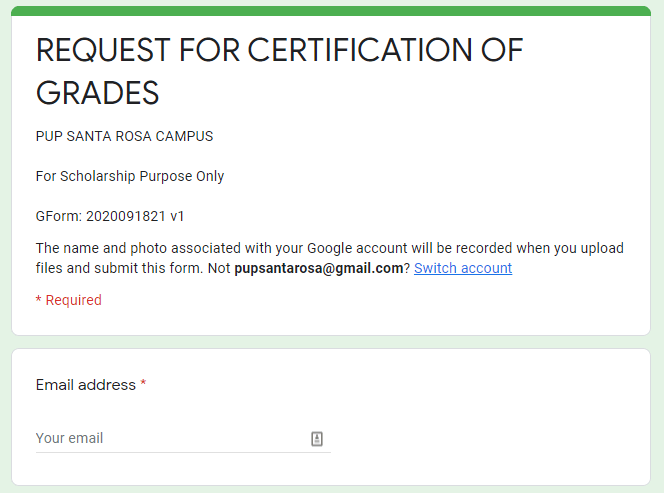Click the red * Required notice
Image resolution: width=664 pixels, height=493 pixels.
click(x=68, y=300)
